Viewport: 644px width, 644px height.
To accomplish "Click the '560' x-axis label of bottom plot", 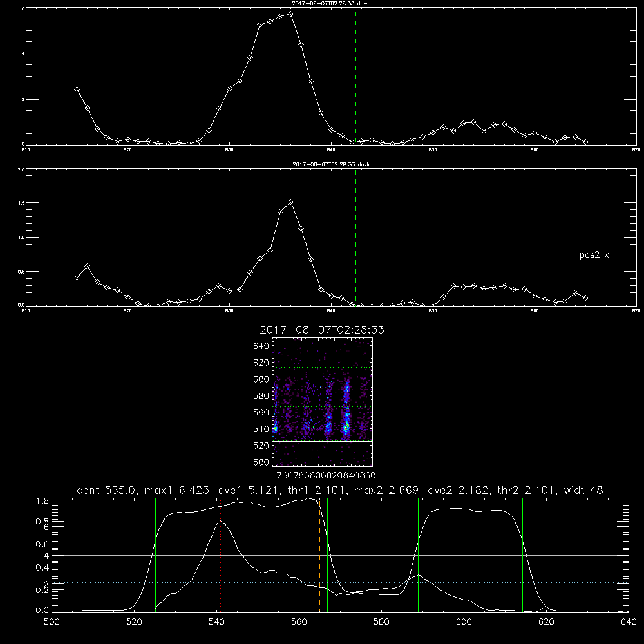I will pos(299,622).
